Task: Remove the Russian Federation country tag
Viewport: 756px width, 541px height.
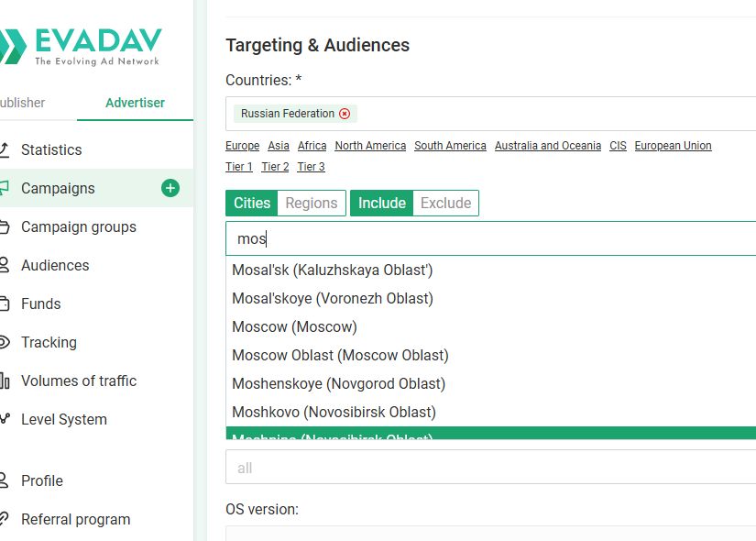Action: point(345,114)
